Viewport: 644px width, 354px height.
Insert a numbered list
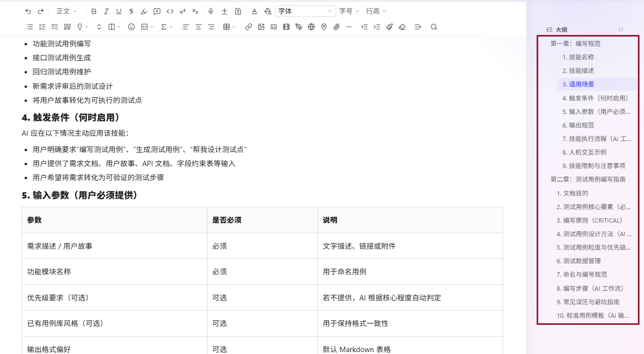[x=42, y=27]
